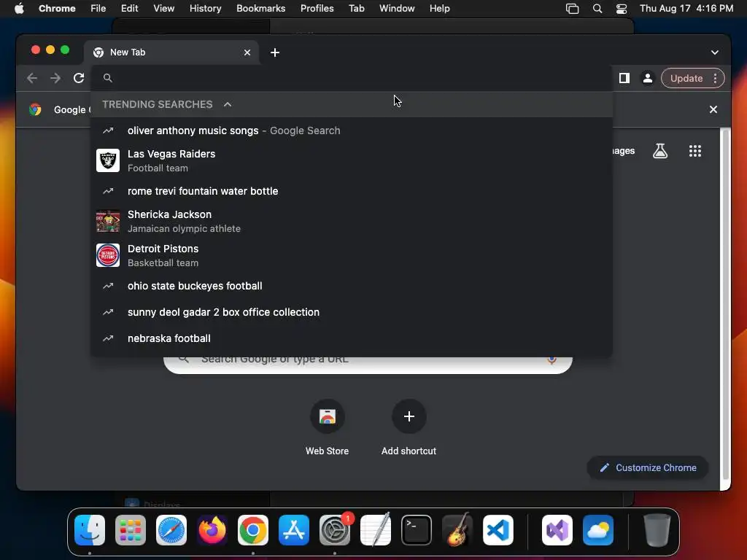Click the Customize Chrome button
Screen dimensions: 747x560
pos(648,467)
